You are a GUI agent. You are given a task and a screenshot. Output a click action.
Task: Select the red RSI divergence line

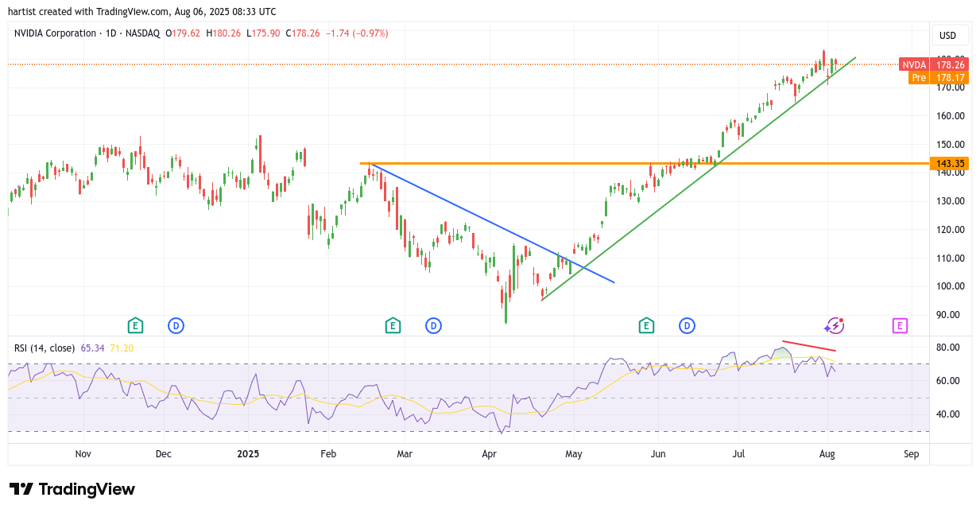point(809,346)
